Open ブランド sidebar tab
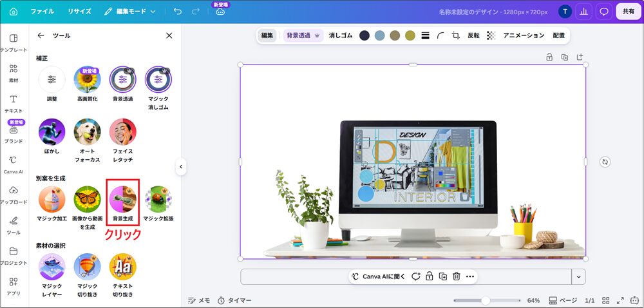 (x=14, y=134)
